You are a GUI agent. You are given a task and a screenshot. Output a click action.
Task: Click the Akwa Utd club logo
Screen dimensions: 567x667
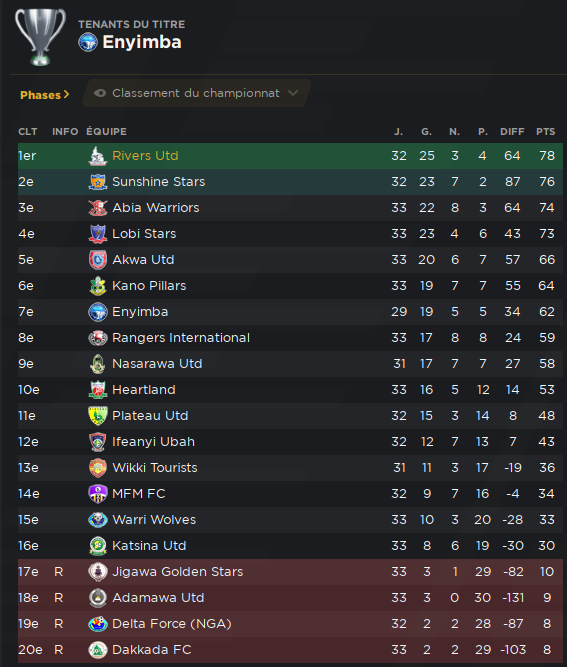point(98,260)
